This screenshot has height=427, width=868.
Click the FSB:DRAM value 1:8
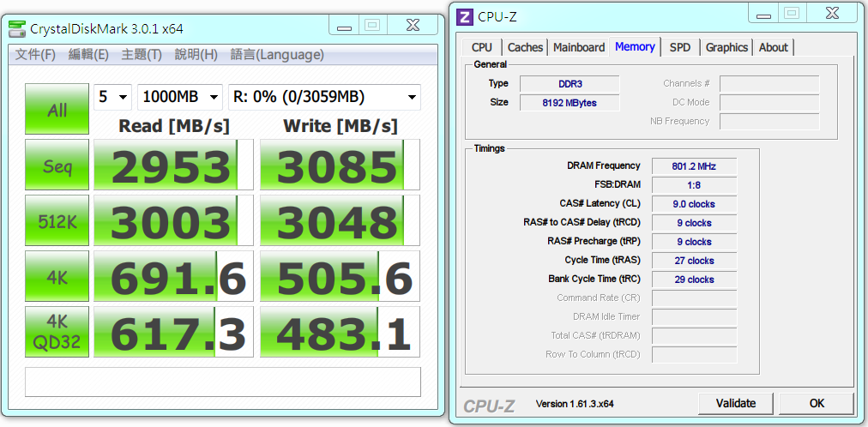694,184
